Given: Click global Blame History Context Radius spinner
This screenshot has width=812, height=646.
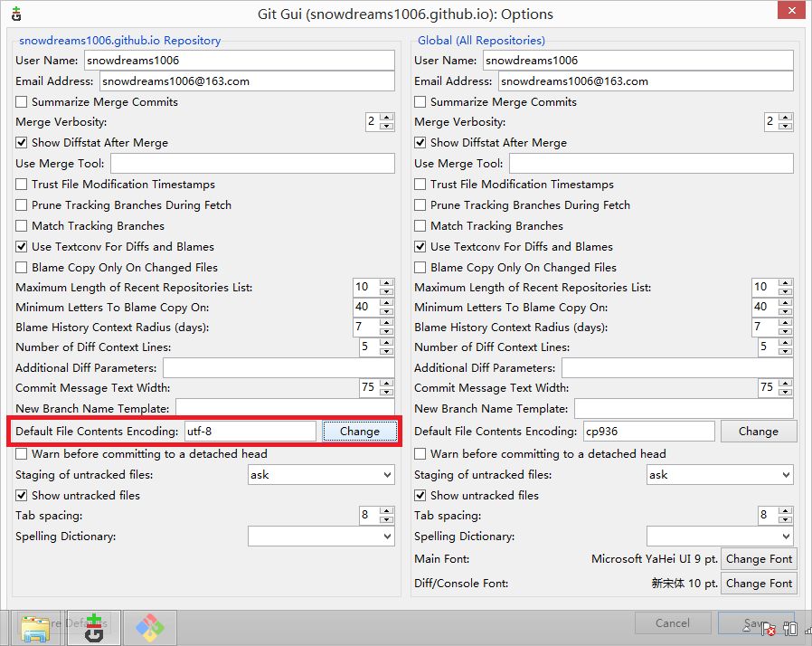Looking at the screenshot, I should point(772,327).
